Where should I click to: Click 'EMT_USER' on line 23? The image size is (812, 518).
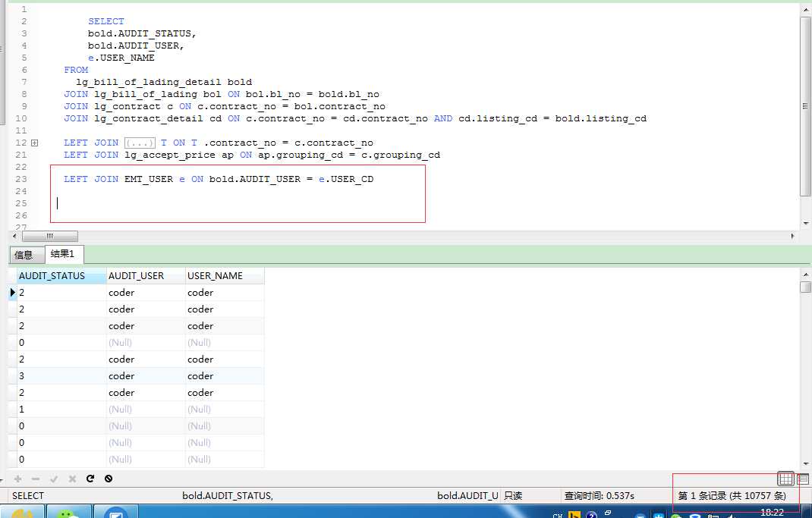pyautogui.click(x=149, y=179)
